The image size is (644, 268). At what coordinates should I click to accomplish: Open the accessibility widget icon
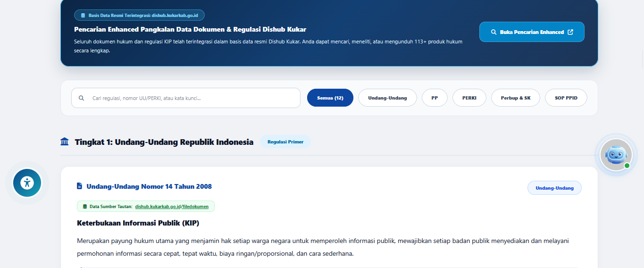pyautogui.click(x=27, y=183)
